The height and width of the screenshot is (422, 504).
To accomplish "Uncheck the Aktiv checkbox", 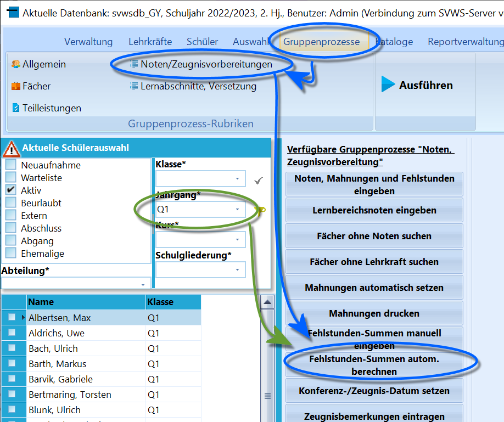I will tap(10, 190).
